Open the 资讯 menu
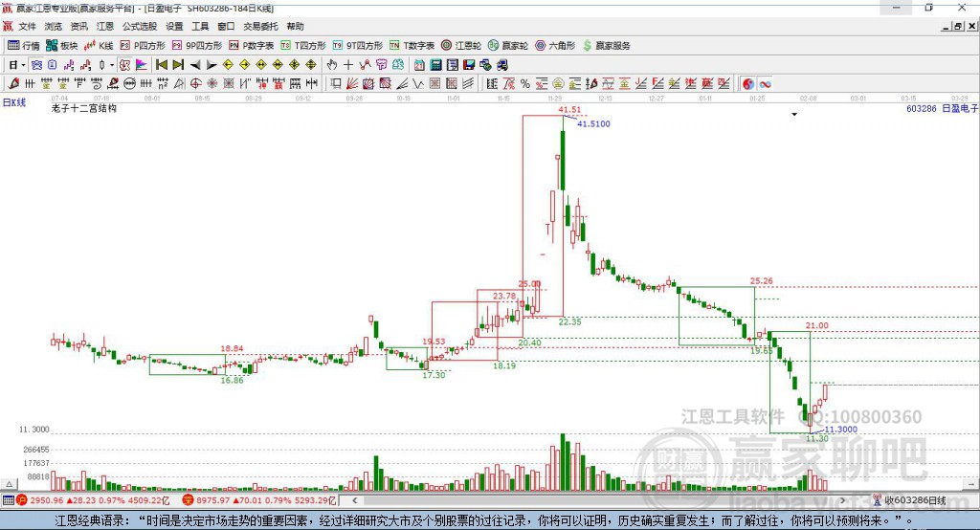 (78, 26)
